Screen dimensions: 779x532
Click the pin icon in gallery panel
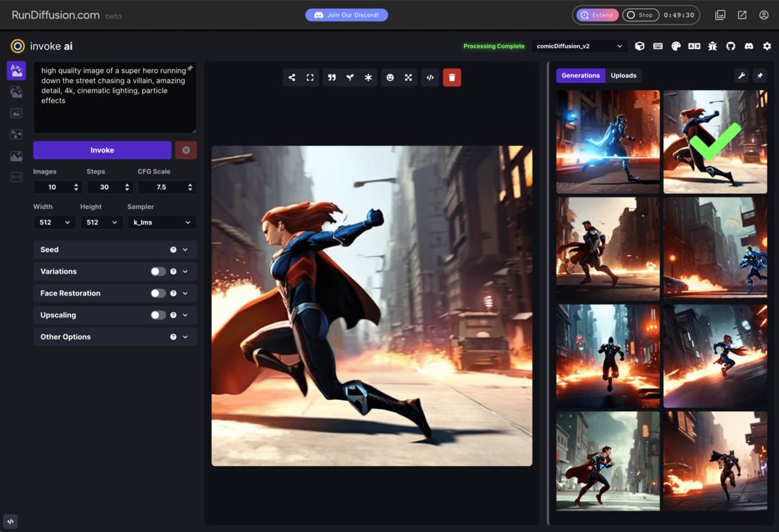tap(760, 75)
